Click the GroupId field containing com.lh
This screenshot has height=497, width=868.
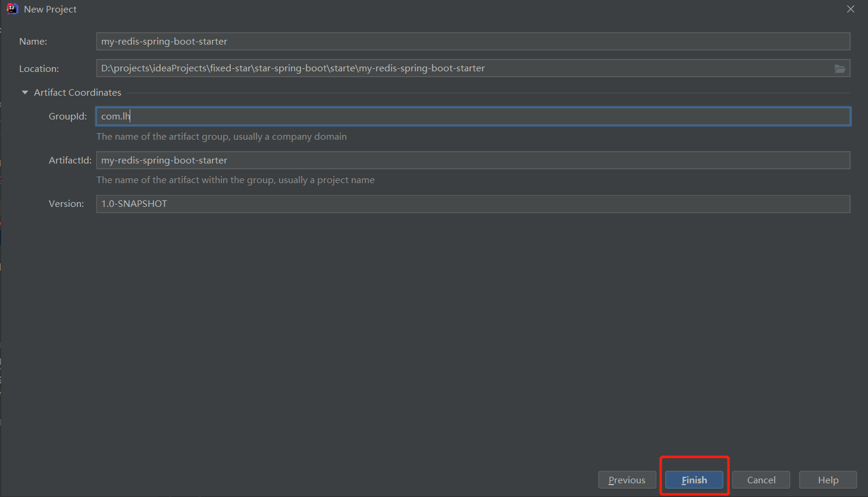click(473, 116)
